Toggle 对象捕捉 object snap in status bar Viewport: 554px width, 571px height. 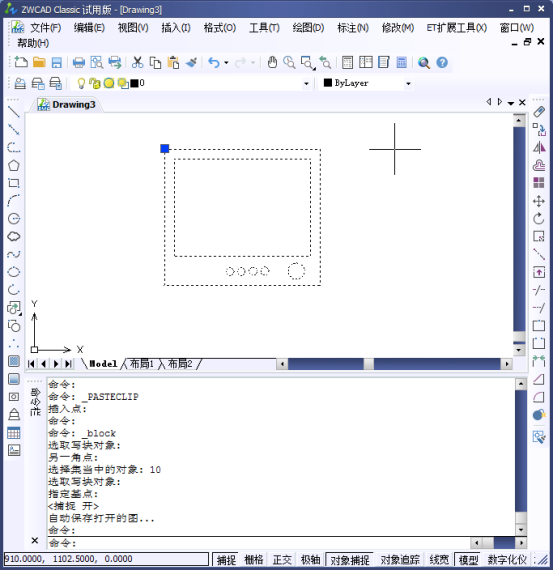click(x=350, y=560)
